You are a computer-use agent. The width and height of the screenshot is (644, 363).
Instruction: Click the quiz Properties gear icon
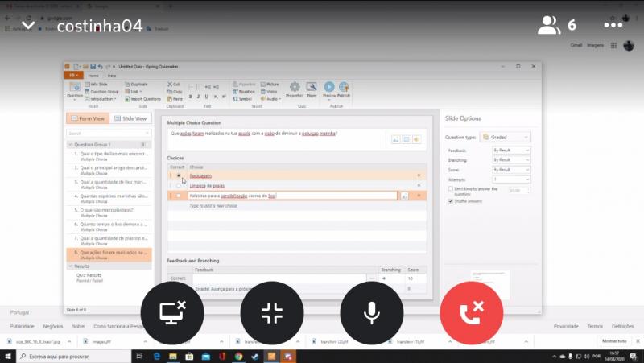(x=295, y=87)
